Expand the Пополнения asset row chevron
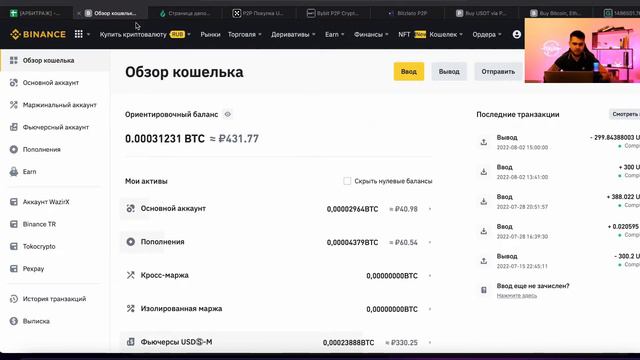640x360 pixels. point(430,242)
